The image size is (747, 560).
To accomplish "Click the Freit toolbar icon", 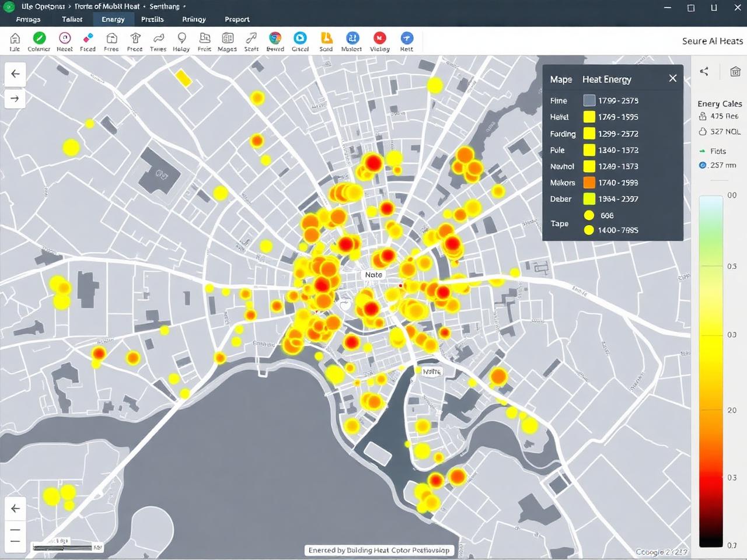I will (205, 38).
